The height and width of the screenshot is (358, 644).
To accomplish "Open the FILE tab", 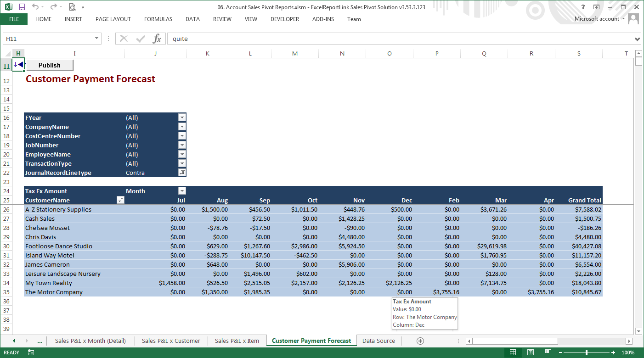I will click(14, 19).
